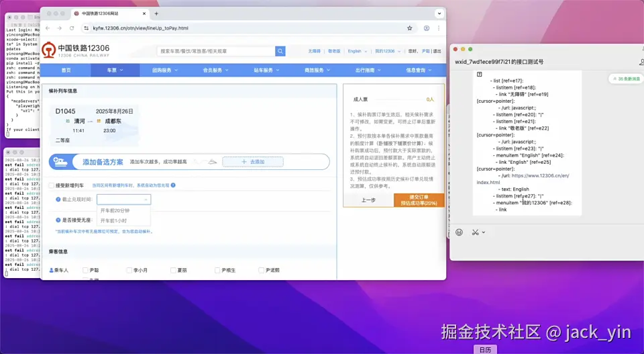The width and height of the screenshot is (644, 354).
Task: Expand the 信息查询 navigation menu
Action: coord(419,71)
